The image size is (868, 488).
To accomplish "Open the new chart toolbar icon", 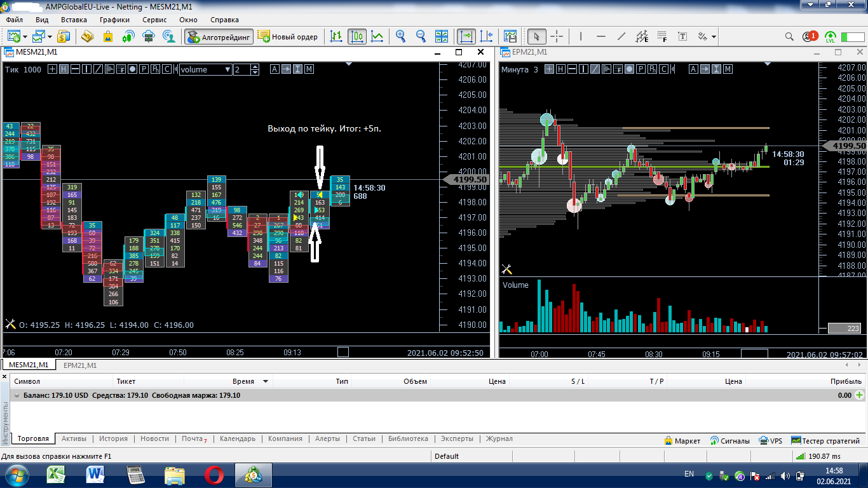I will [x=13, y=36].
